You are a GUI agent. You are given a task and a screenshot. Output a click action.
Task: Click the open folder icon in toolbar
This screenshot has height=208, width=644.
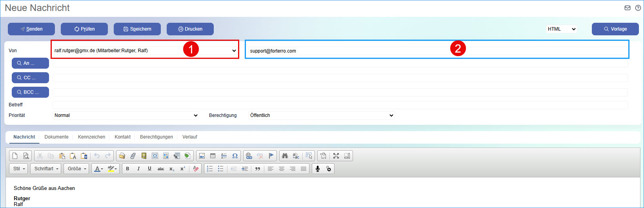click(122, 156)
